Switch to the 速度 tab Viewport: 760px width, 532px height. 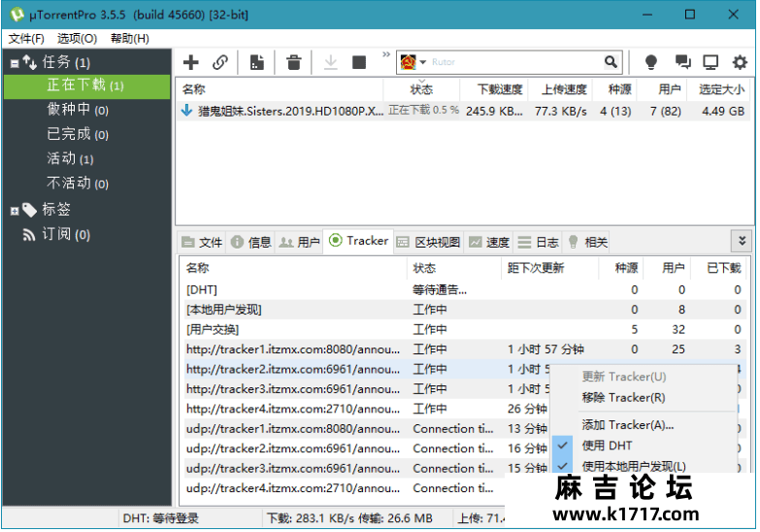click(489, 242)
